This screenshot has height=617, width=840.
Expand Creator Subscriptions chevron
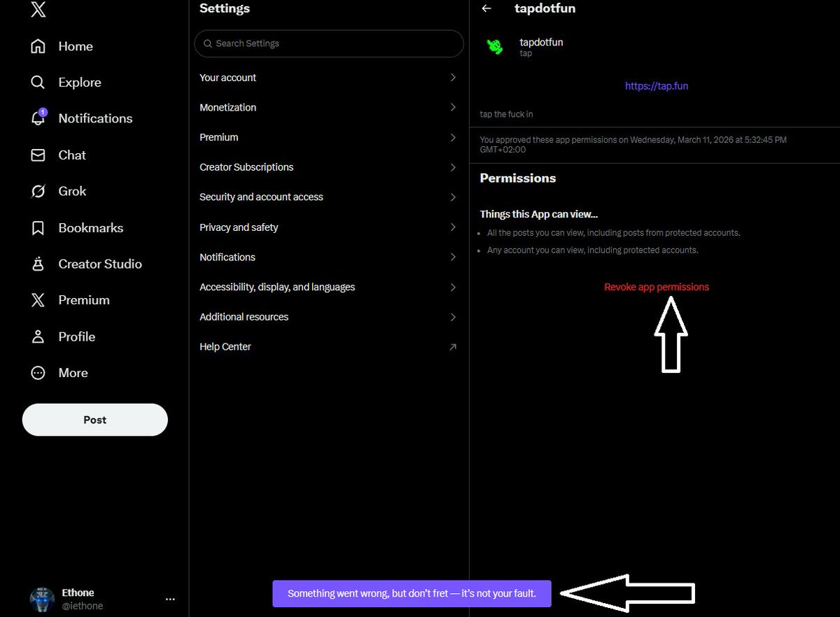point(453,168)
